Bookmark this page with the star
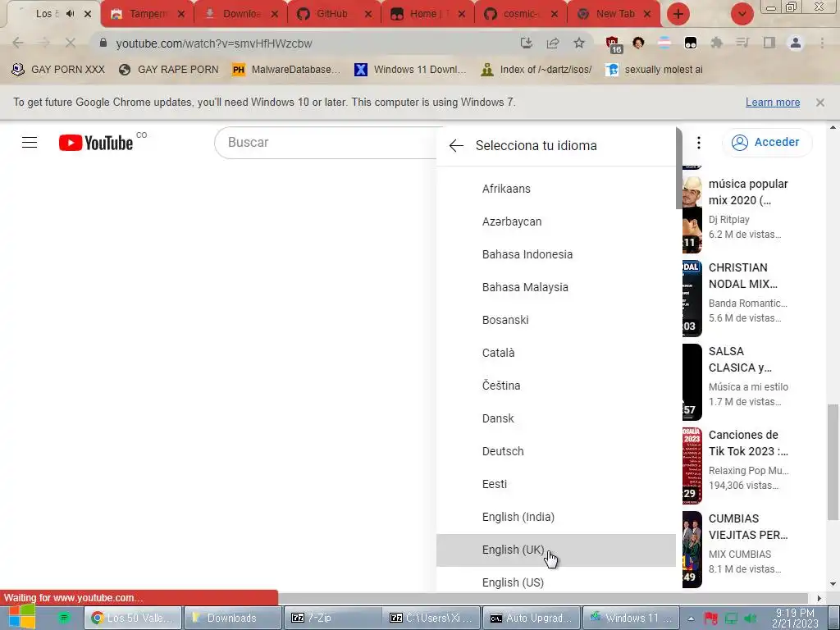 click(579, 43)
